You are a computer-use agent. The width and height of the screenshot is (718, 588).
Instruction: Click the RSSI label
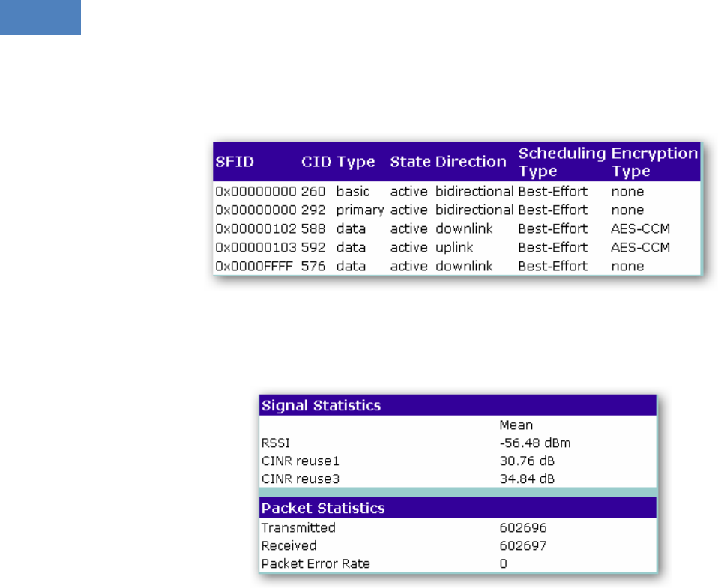tap(276, 443)
